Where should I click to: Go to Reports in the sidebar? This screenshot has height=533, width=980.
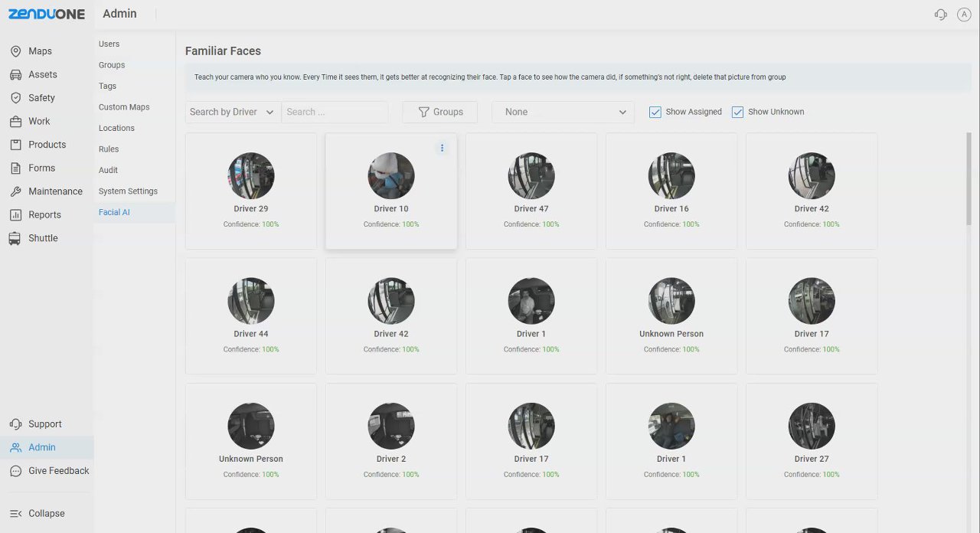pyautogui.click(x=44, y=215)
